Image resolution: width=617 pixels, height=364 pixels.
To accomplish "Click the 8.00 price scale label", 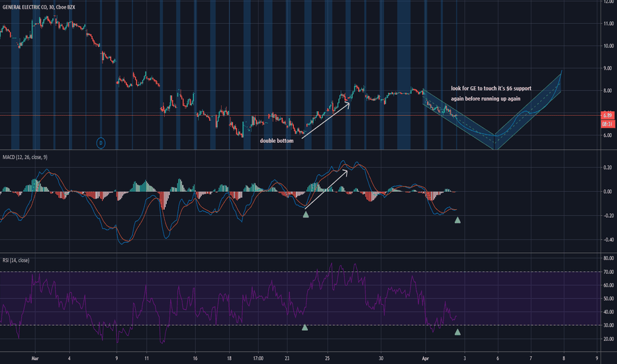I will click(x=608, y=91).
